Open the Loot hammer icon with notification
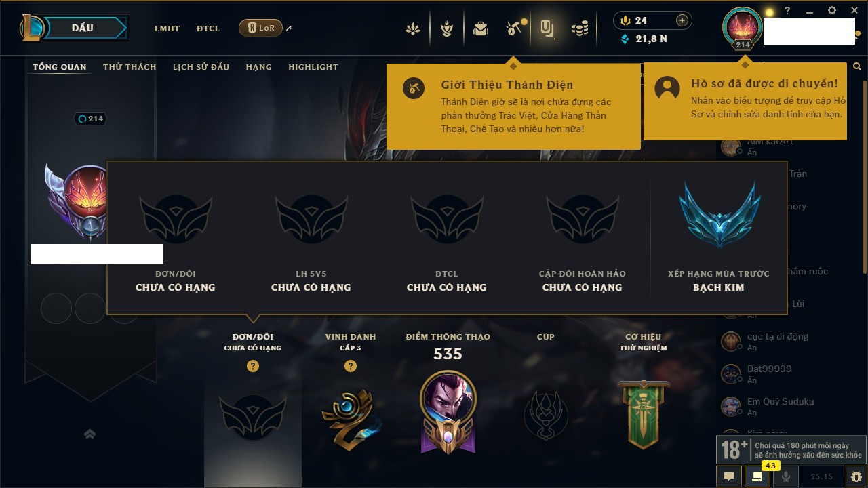Viewport: 868px width, 488px height. tap(513, 28)
